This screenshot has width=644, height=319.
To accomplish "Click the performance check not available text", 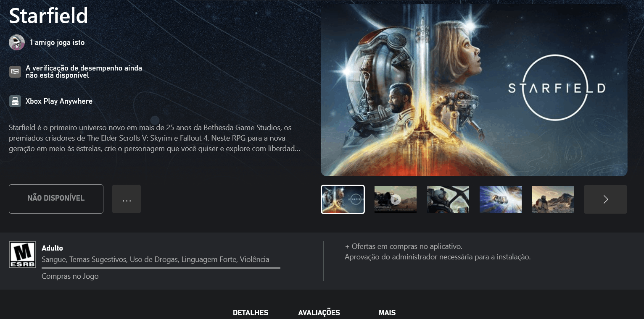I will click(84, 71).
